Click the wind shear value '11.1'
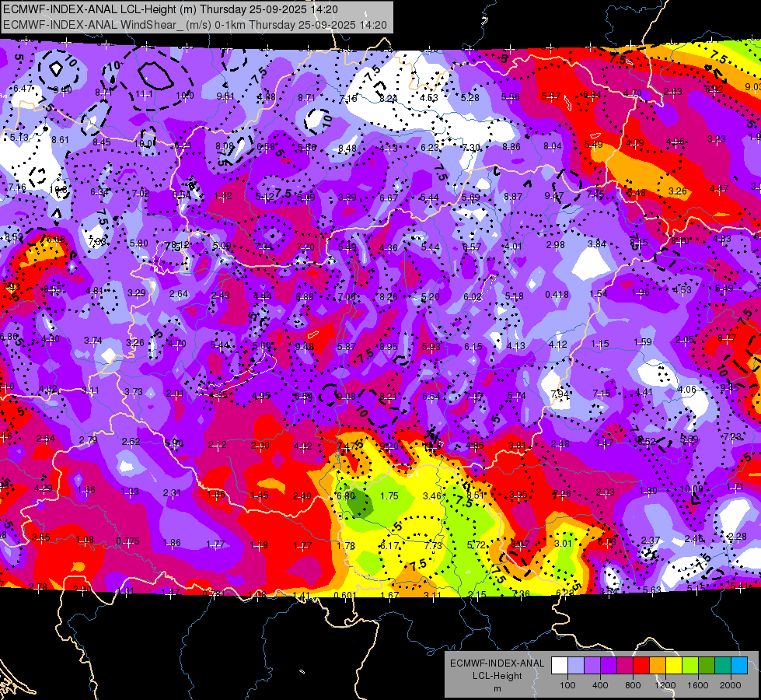The width and height of the screenshot is (761, 700). pyautogui.click(x=144, y=94)
